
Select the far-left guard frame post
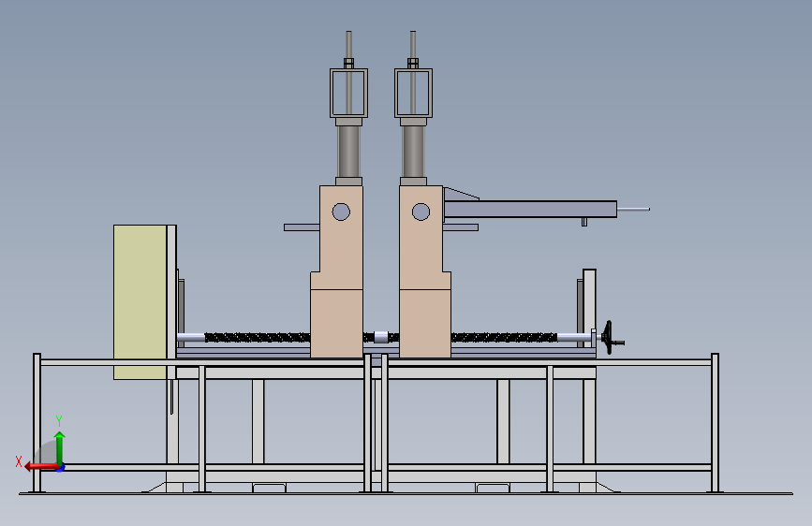click(x=37, y=422)
